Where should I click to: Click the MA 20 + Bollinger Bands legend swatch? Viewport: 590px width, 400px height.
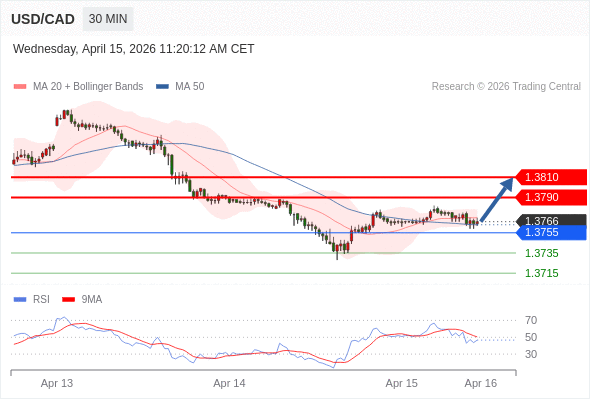coord(20,87)
